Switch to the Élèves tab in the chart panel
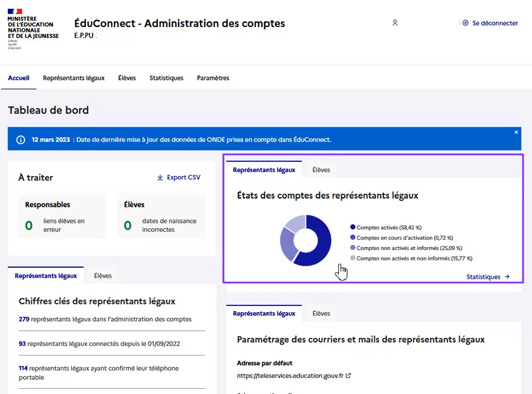The width and height of the screenshot is (532, 394). (x=321, y=170)
